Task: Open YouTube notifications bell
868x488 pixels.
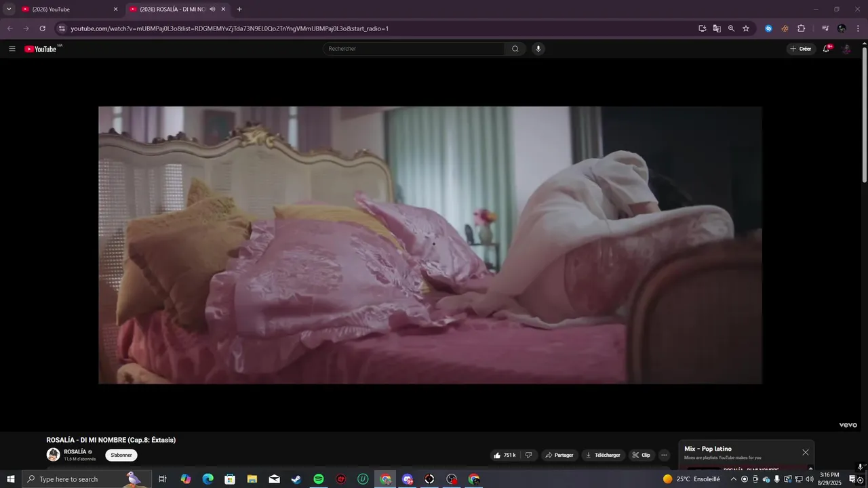Action: point(827,49)
